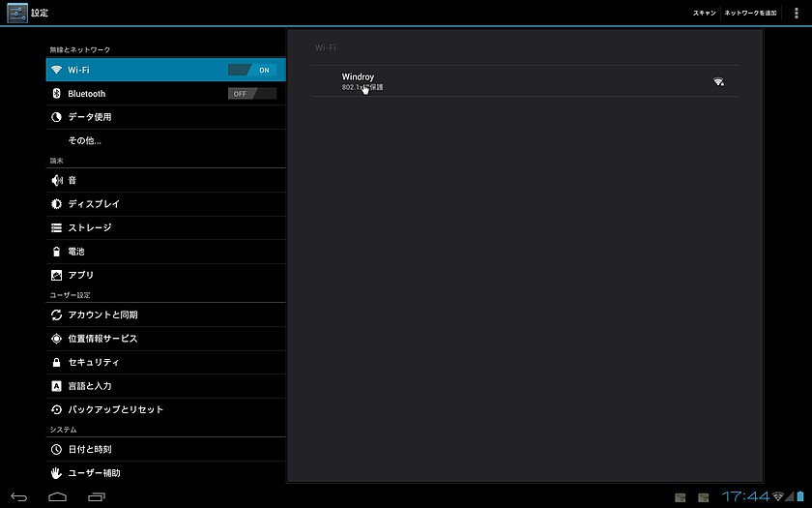
Task: Click the Bluetooth icon in sidebar
Action: click(56, 94)
